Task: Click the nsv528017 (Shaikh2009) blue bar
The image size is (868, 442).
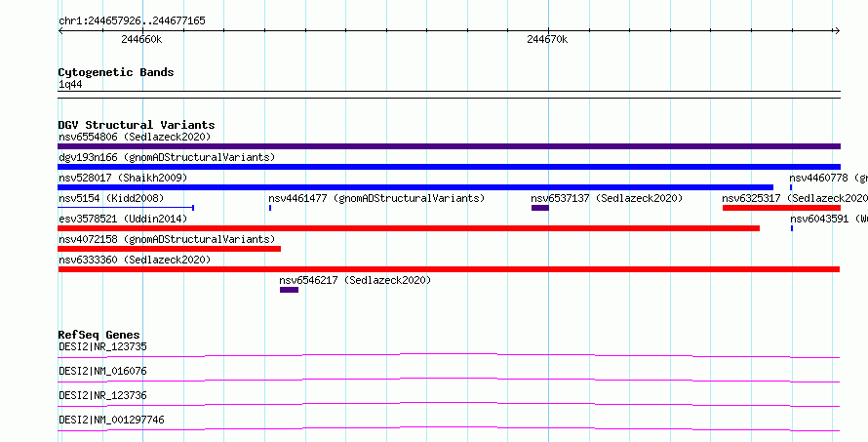Action: (x=415, y=187)
